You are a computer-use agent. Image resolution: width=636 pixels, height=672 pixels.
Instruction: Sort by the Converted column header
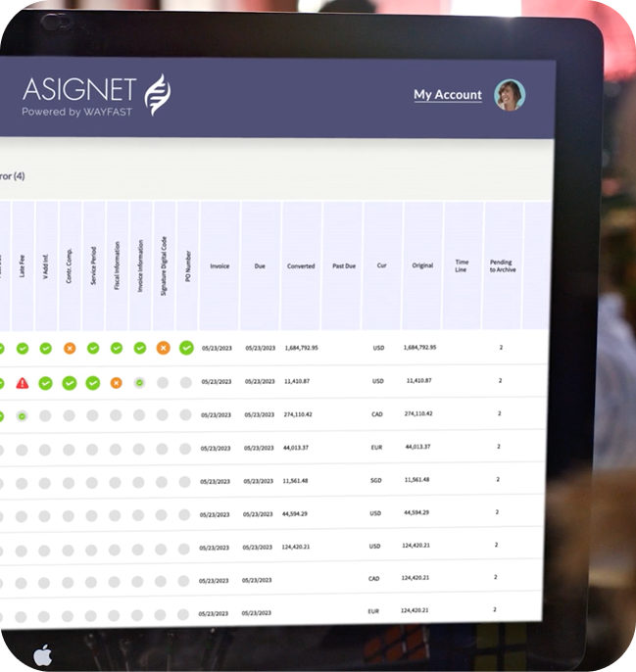click(301, 266)
